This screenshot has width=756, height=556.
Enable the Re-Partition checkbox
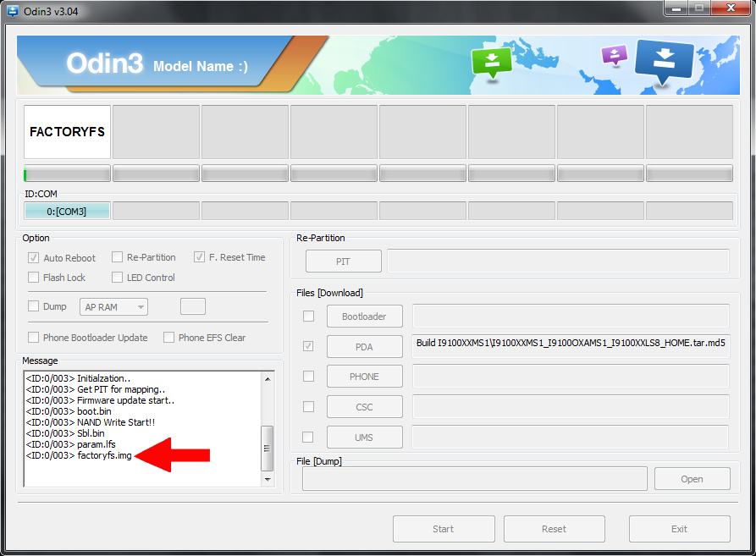click(x=117, y=256)
